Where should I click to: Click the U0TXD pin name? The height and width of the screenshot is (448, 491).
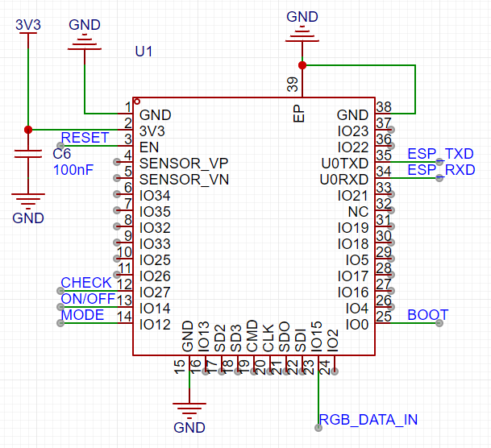pos(344,164)
